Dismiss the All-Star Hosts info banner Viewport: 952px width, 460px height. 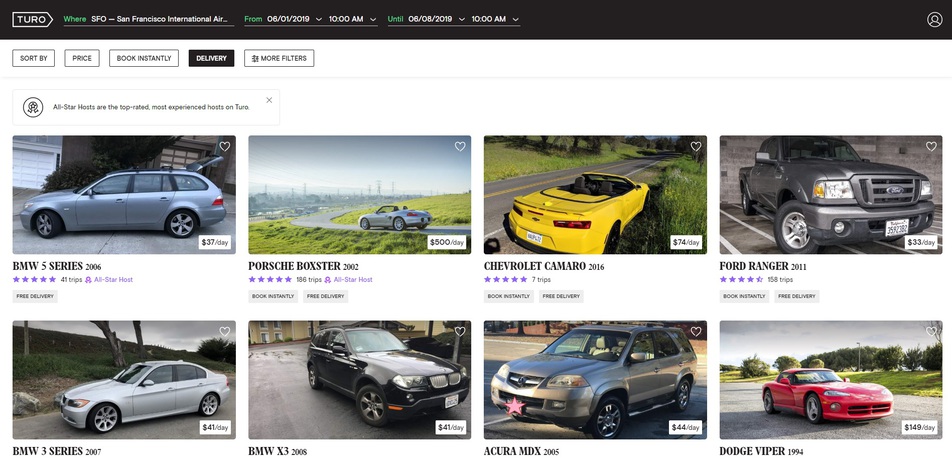(269, 100)
